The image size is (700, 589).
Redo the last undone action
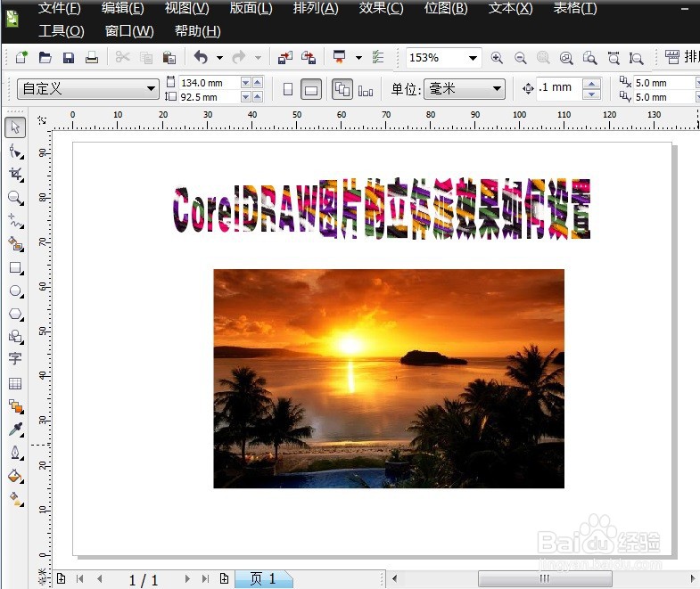click(x=239, y=57)
